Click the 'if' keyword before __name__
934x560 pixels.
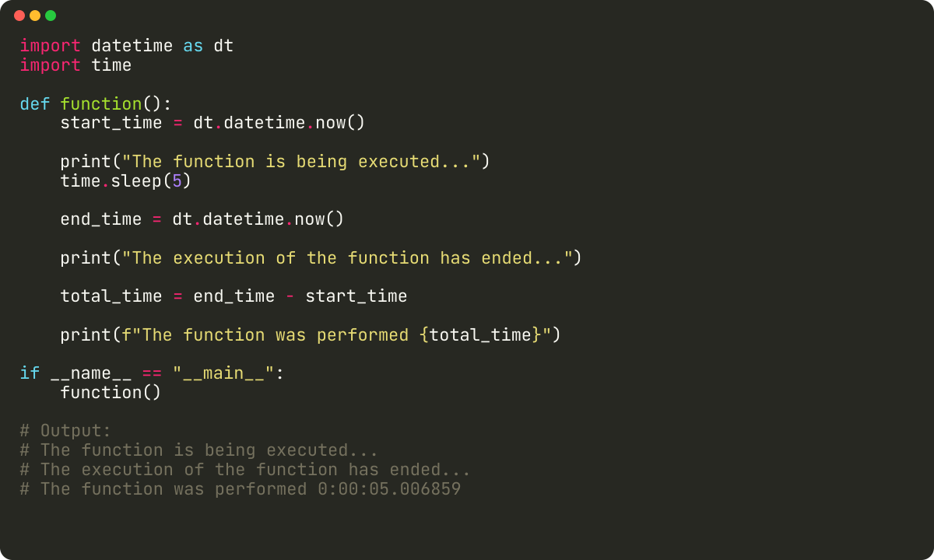[x=30, y=373]
